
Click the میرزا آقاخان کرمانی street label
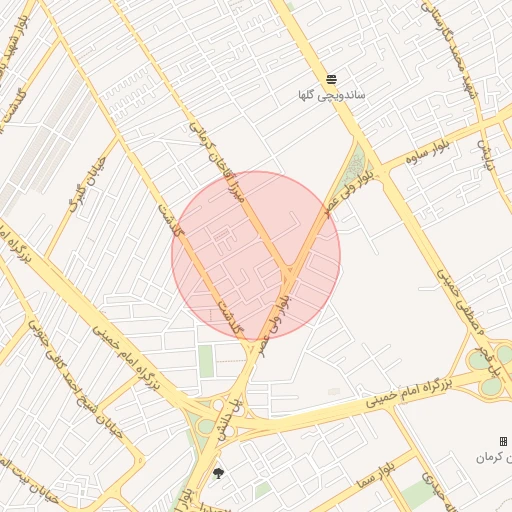pos(217,162)
